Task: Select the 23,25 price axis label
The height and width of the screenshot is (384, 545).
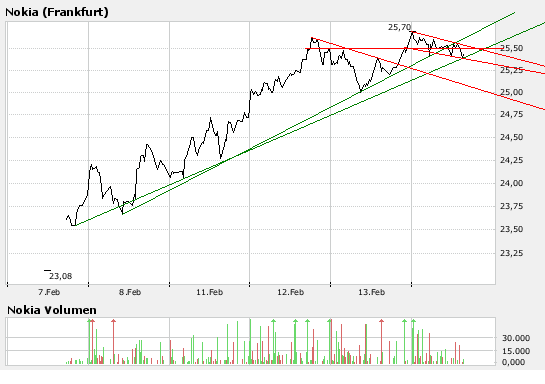Action: pos(511,253)
